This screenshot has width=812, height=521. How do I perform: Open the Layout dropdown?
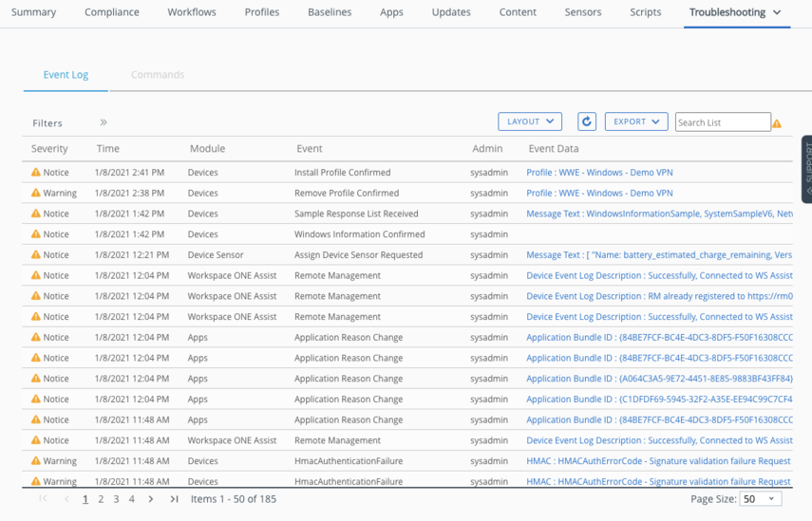pos(530,121)
